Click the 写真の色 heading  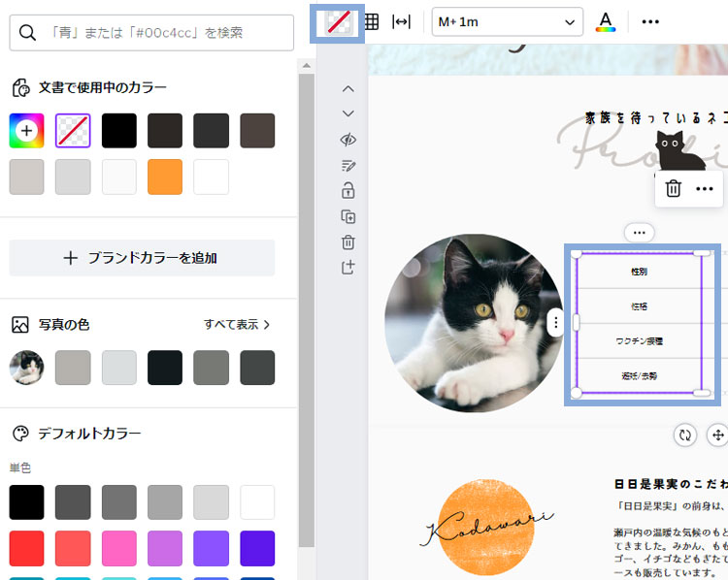64,324
